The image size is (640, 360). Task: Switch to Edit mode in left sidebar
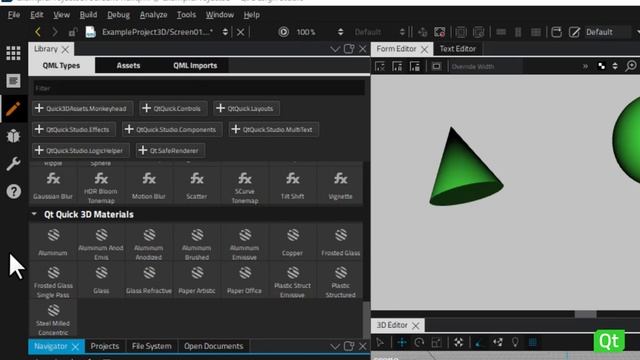(x=13, y=81)
